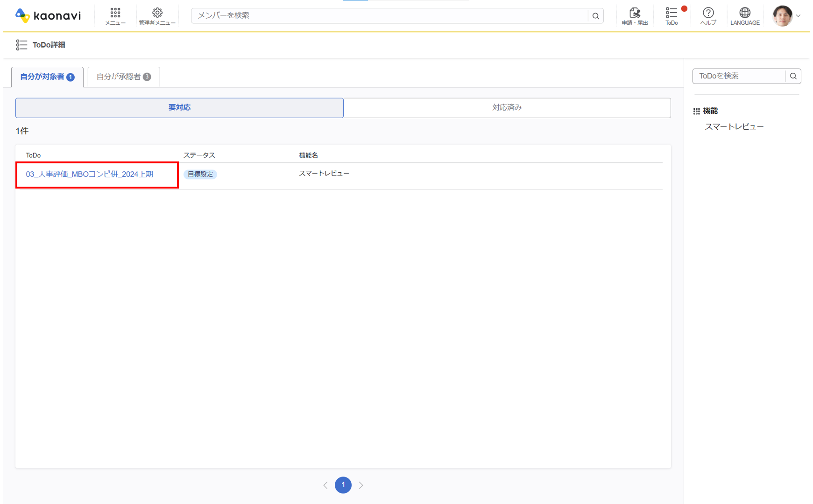Go to previous page arrow
The height and width of the screenshot is (504, 813).
(x=325, y=485)
